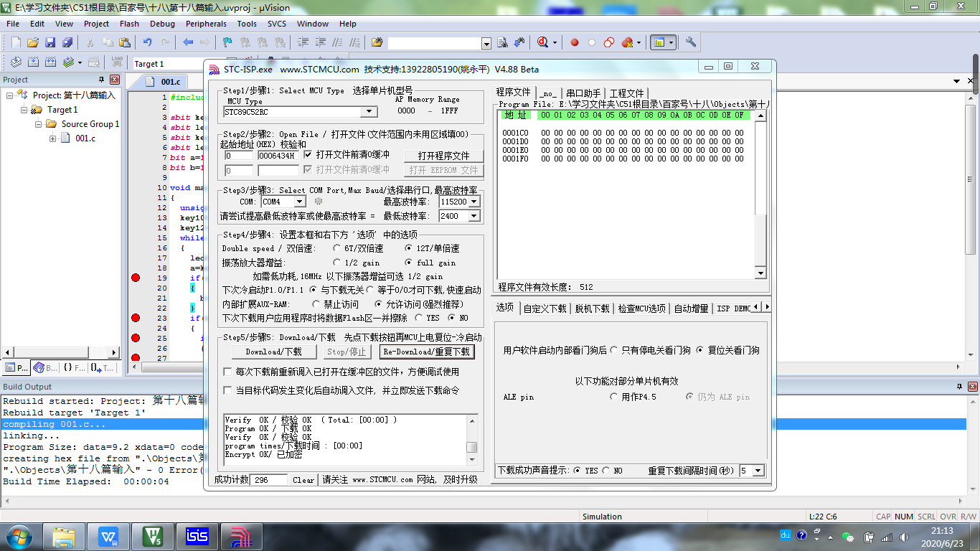Click the Disable All Breakpoints icon

tap(609, 42)
